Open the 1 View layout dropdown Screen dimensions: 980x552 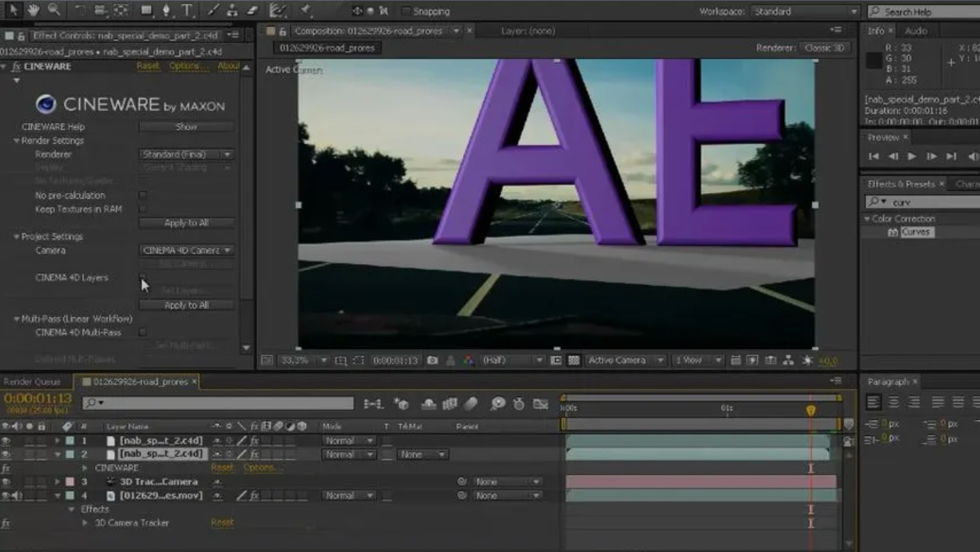[697, 360]
